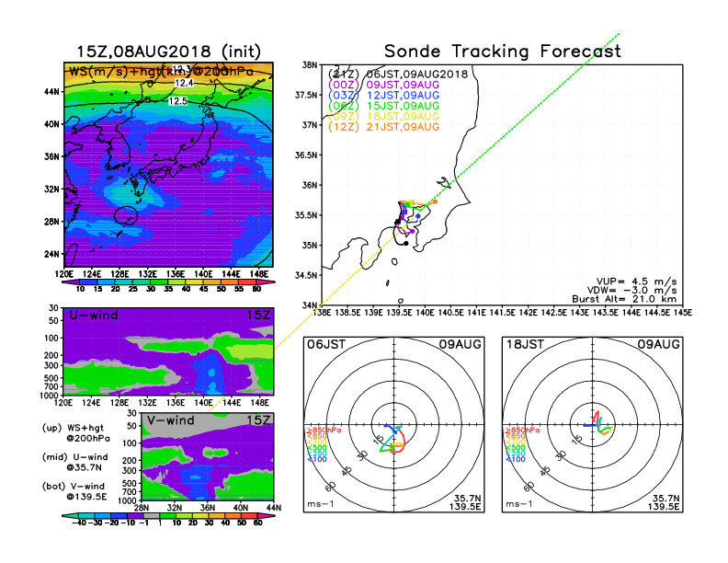Select the blue "(03Z) 12JST,09AUG" legend entry
Screen dimensions: 728x563
click(383, 96)
